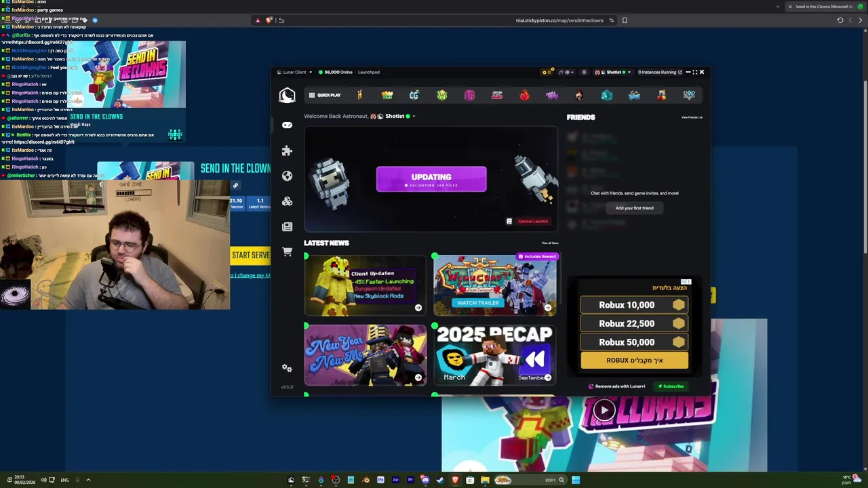868x488 pixels.
Task: Open the Launchpad tab
Action: 369,72
